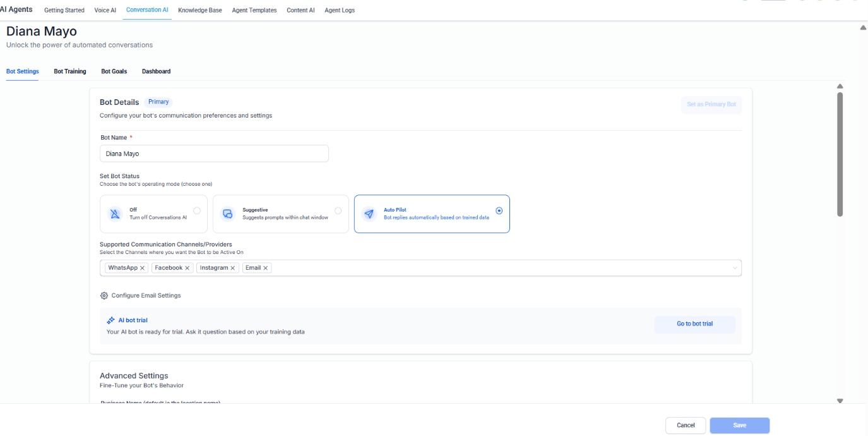Click the Set as Primary Bot button
This screenshot has height=436, width=868.
click(x=711, y=104)
